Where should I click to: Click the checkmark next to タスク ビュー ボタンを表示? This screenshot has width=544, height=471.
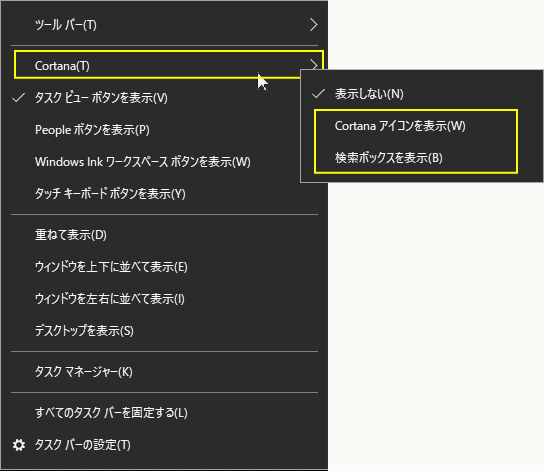(x=18, y=98)
